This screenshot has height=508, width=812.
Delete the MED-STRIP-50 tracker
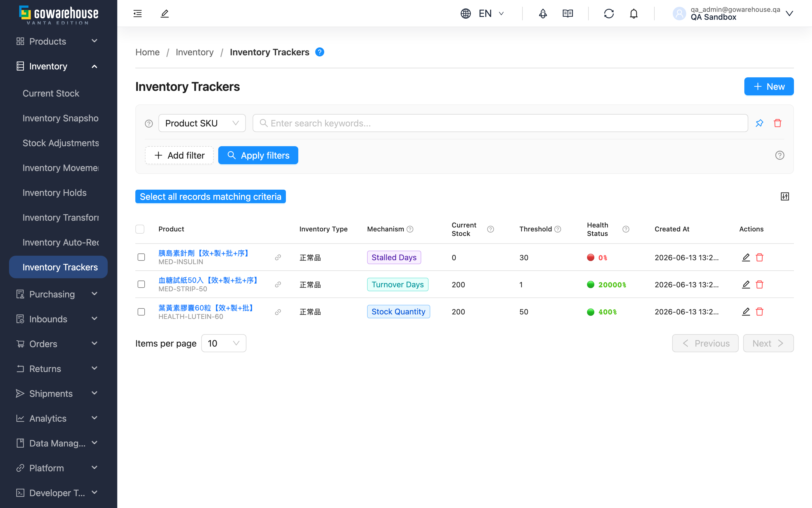coord(760,284)
